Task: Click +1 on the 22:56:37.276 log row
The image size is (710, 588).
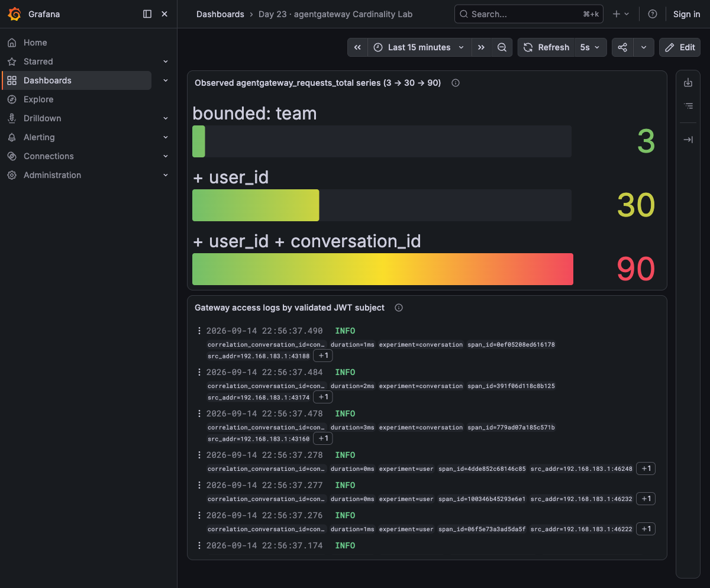Action: [x=646, y=529]
